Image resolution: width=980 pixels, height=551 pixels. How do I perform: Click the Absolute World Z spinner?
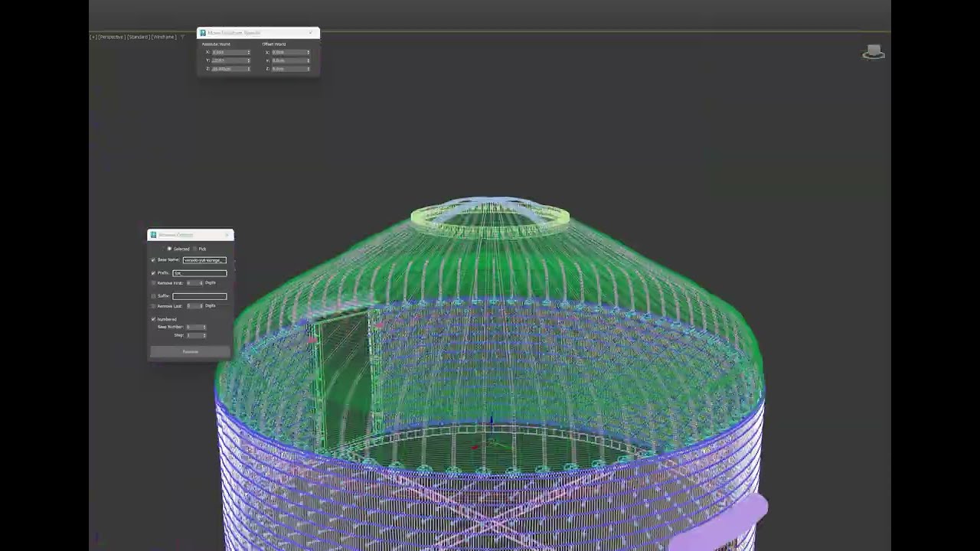pos(249,69)
